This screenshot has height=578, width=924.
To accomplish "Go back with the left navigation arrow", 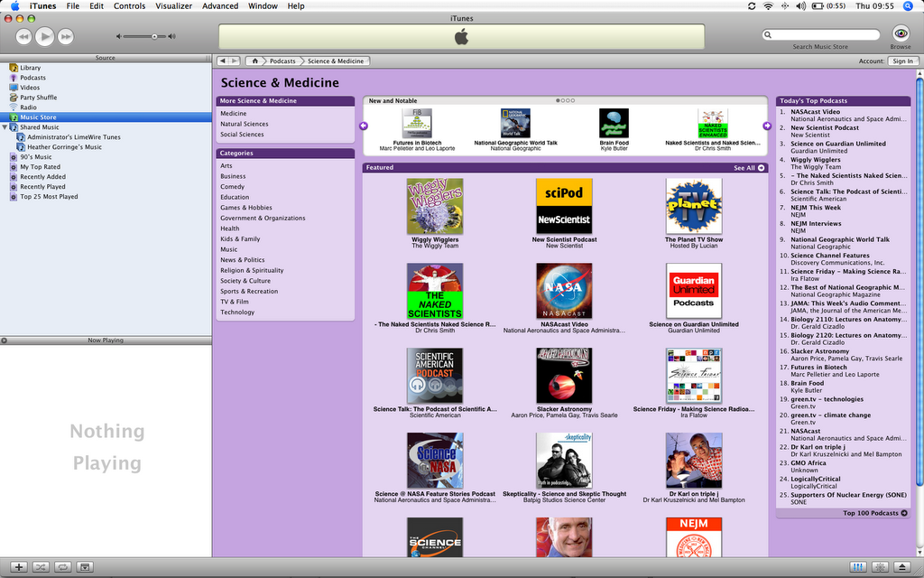I will pos(223,61).
